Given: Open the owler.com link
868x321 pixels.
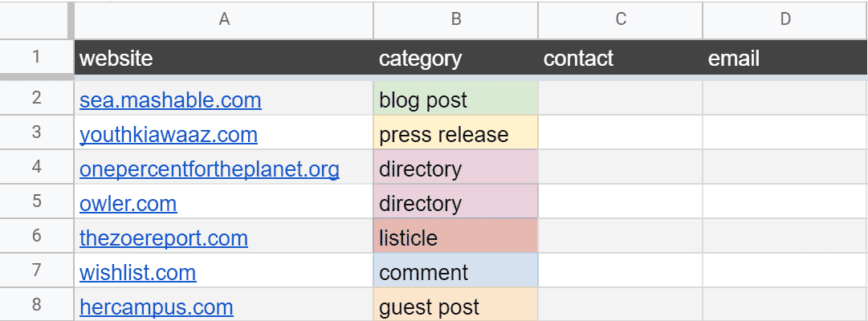Looking at the screenshot, I should click(128, 204).
